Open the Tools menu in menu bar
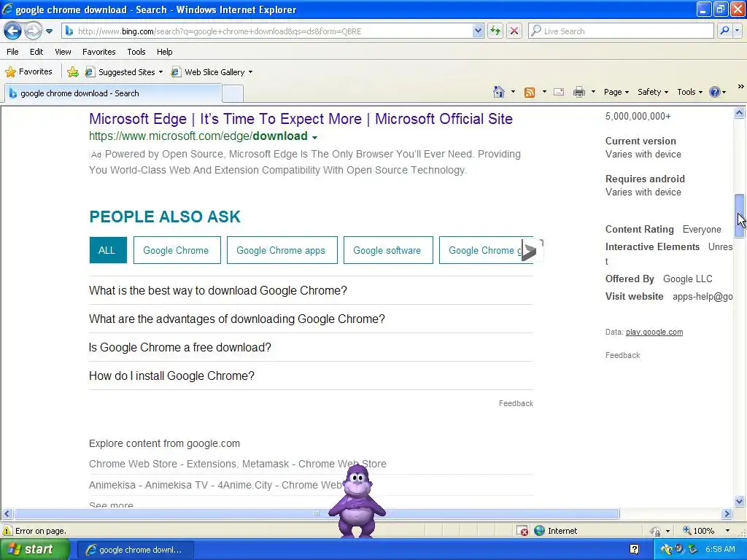The image size is (747, 560). click(136, 52)
